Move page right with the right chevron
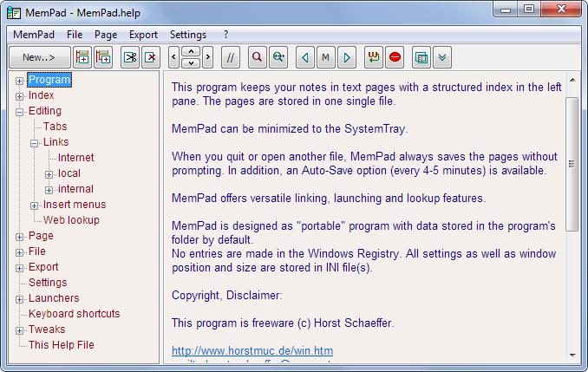The width and height of the screenshot is (588, 372). [208, 57]
